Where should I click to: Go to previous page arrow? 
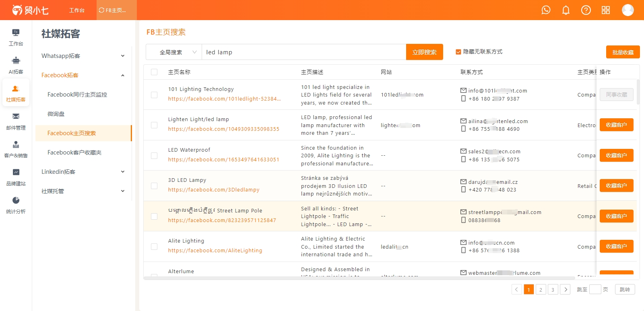coord(517,289)
